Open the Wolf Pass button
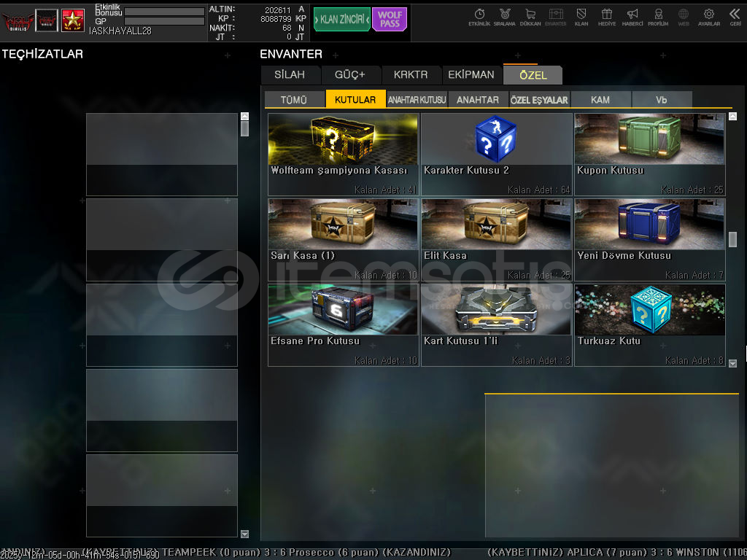Screen dimensions: 747x560 [390, 20]
